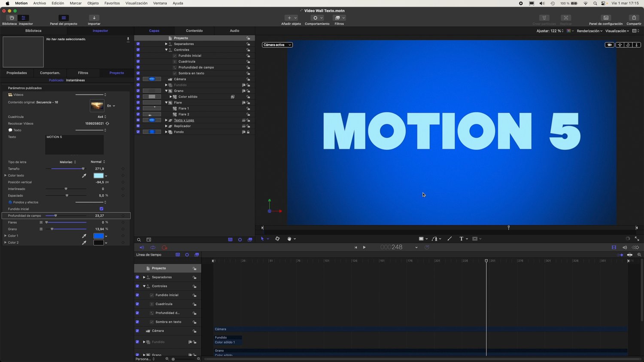Toggle audio mute at the right of transport

(x=625, y=248)
